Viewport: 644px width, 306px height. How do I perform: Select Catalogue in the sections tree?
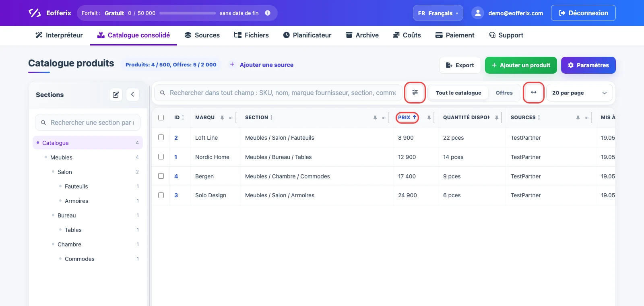88,143
